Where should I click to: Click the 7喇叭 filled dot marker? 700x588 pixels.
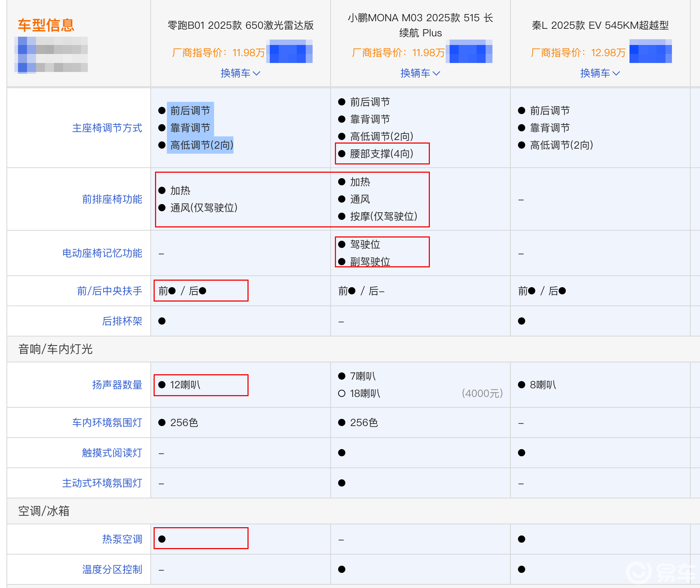coord(342,376)
